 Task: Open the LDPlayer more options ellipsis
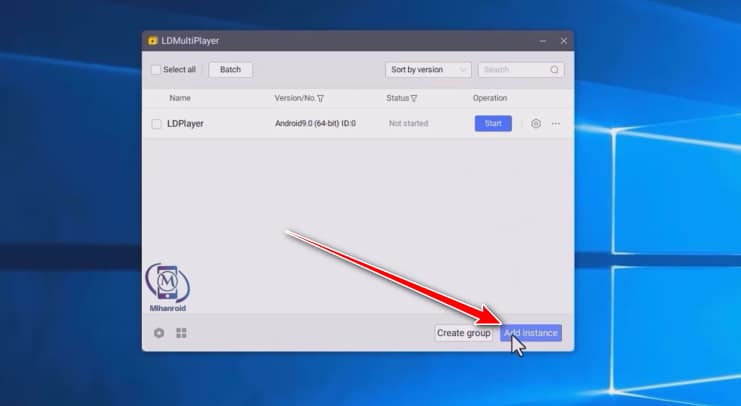(x=556, y=124)
